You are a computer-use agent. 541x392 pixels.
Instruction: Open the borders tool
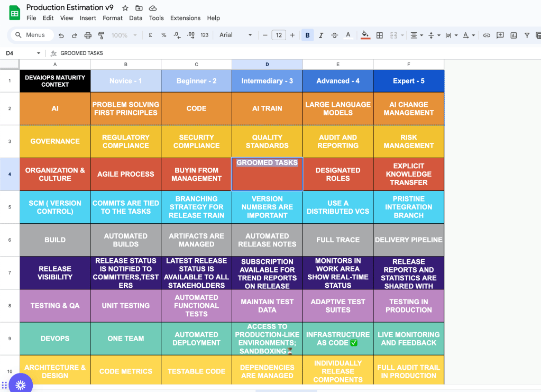[x=380, y=35]
